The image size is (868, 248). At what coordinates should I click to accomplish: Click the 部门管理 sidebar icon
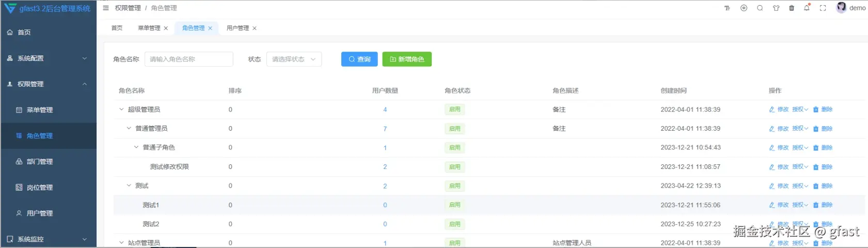19,162
